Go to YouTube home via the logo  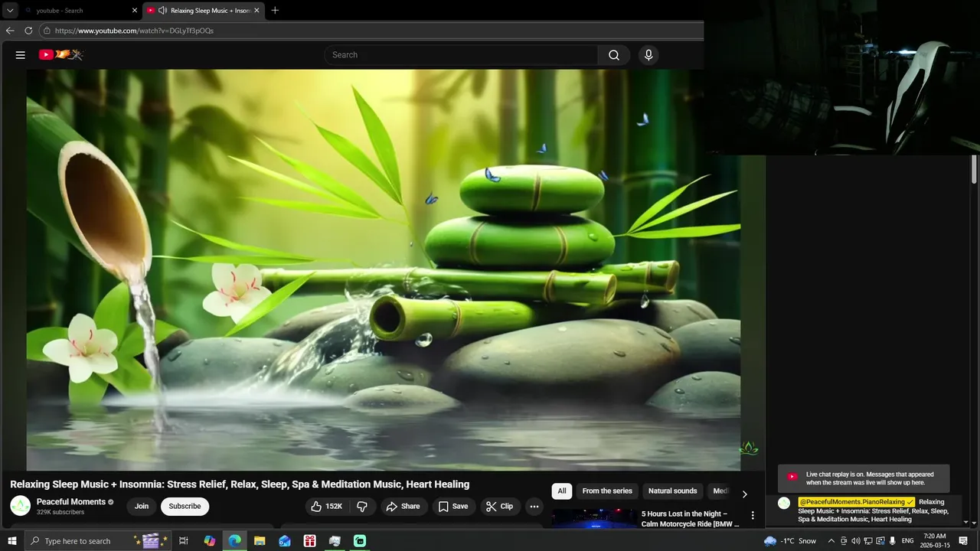point(61,55)
